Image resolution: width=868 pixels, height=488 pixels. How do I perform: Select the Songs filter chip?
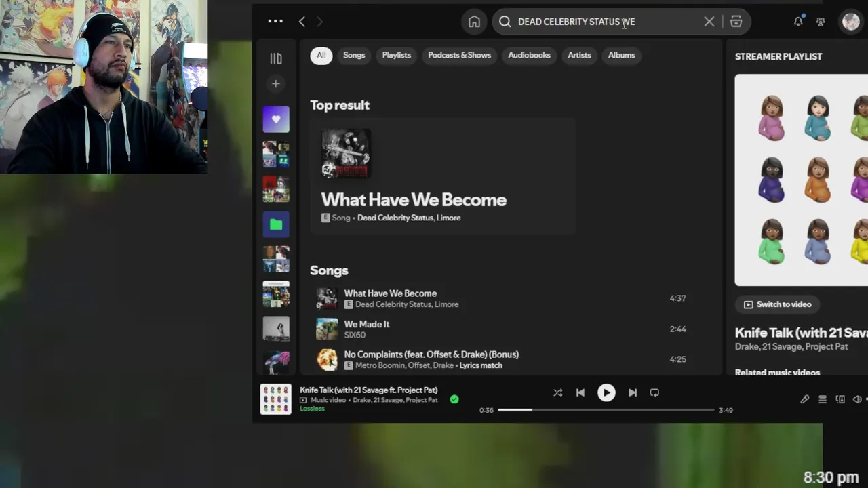(x=354, y=55)
